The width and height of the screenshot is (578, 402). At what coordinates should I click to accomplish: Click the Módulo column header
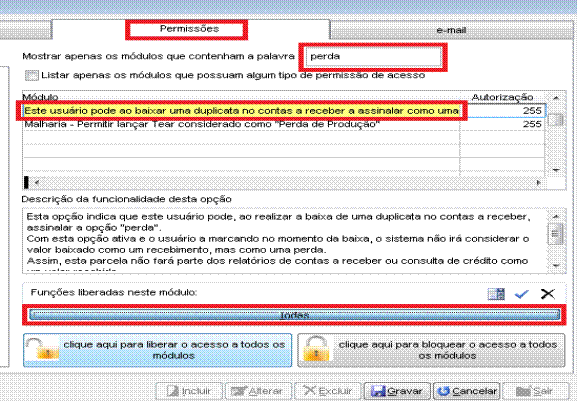click(41, 97)
